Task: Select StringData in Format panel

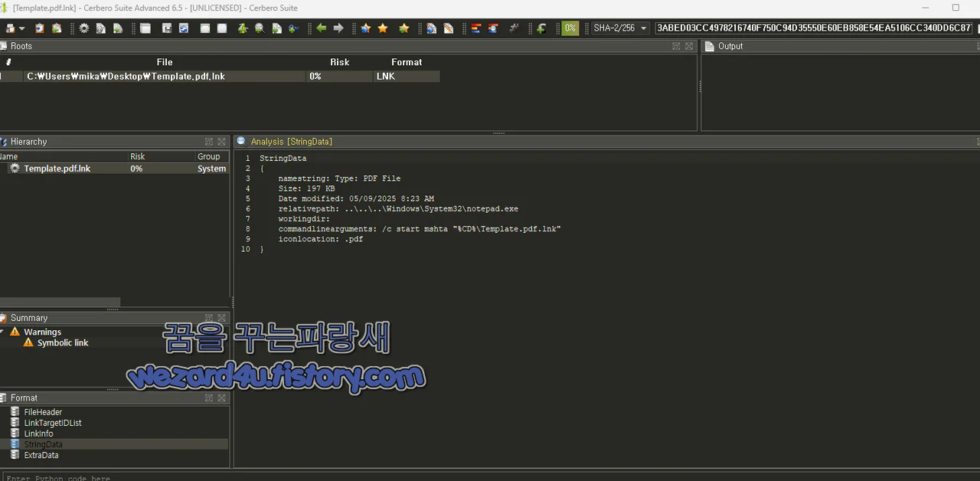Action: point(43,444)
